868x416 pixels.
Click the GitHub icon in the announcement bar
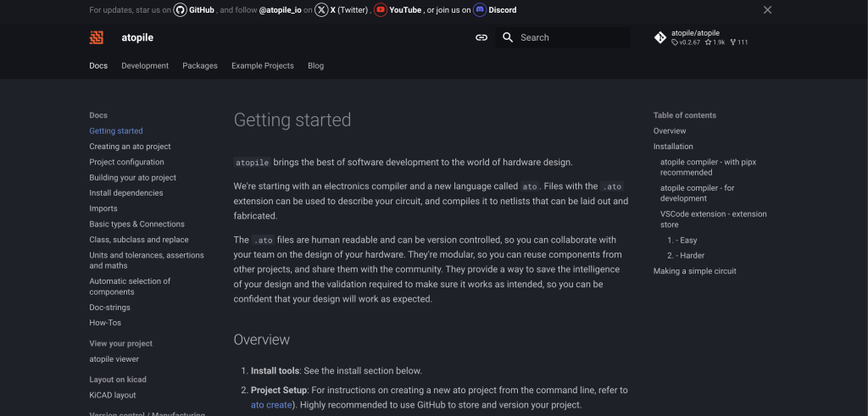click(180, 10)
